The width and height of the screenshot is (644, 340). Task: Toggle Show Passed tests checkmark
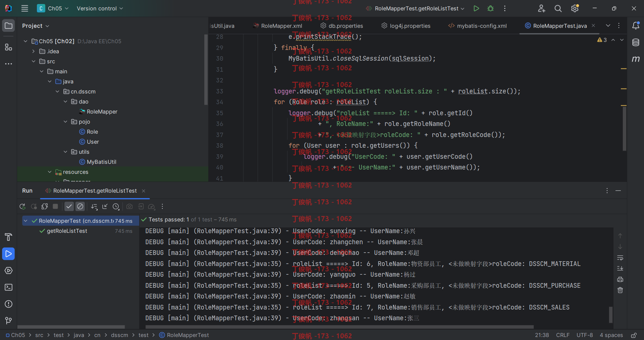coord(69,207)
